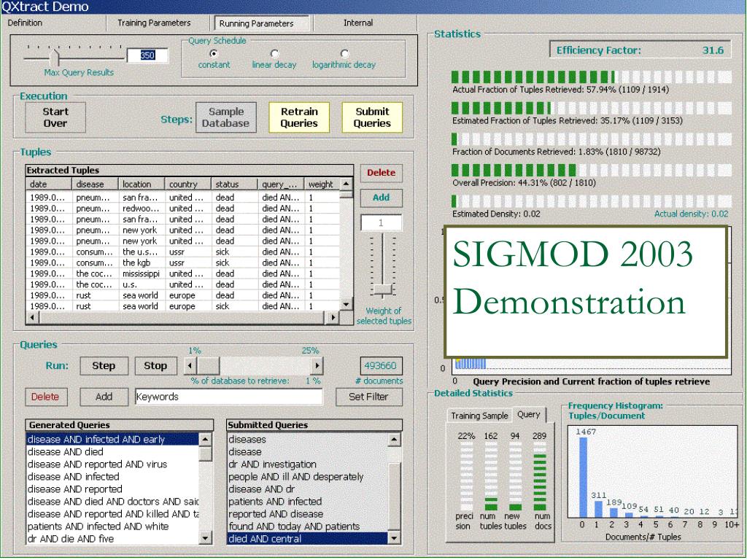The width and height of the screenshot is (747, 560).
Task: Click the Set Filter button
Action: 368,397
